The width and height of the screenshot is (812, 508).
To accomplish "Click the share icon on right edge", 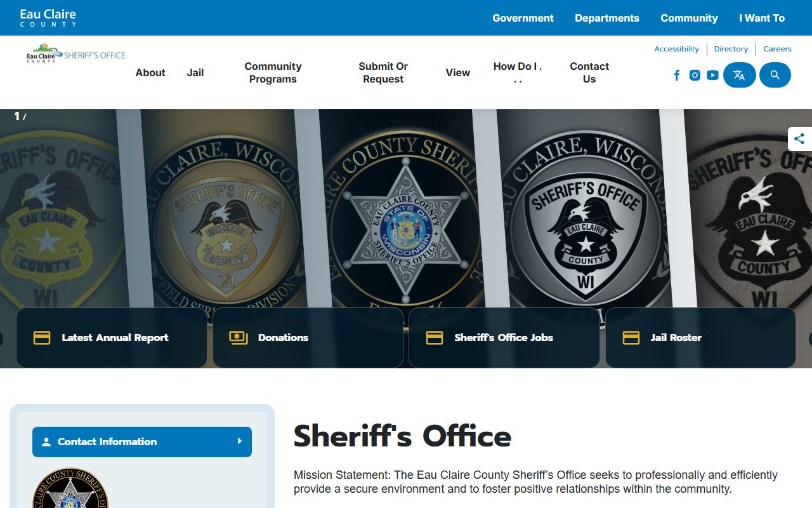I will tap(799, 138).
